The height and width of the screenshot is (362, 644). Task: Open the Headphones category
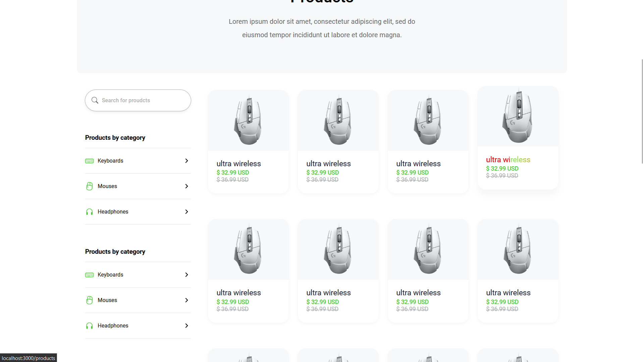pyautogui.click(x=113, y=212)
